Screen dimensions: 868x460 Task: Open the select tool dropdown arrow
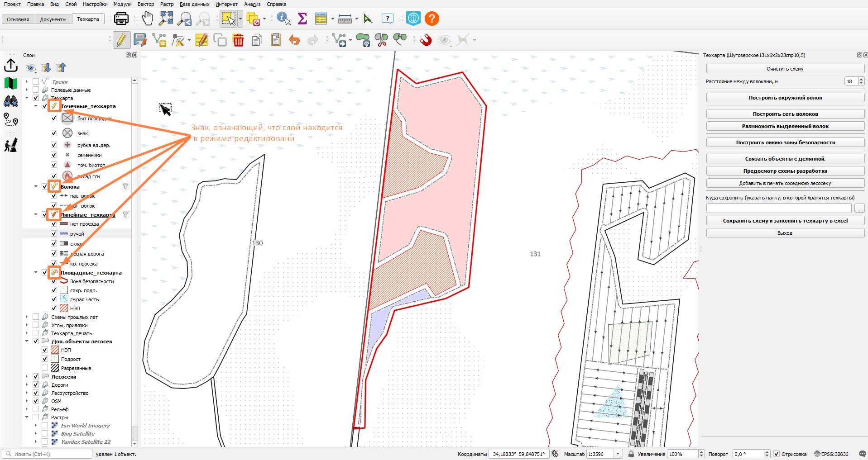[240, 19]
